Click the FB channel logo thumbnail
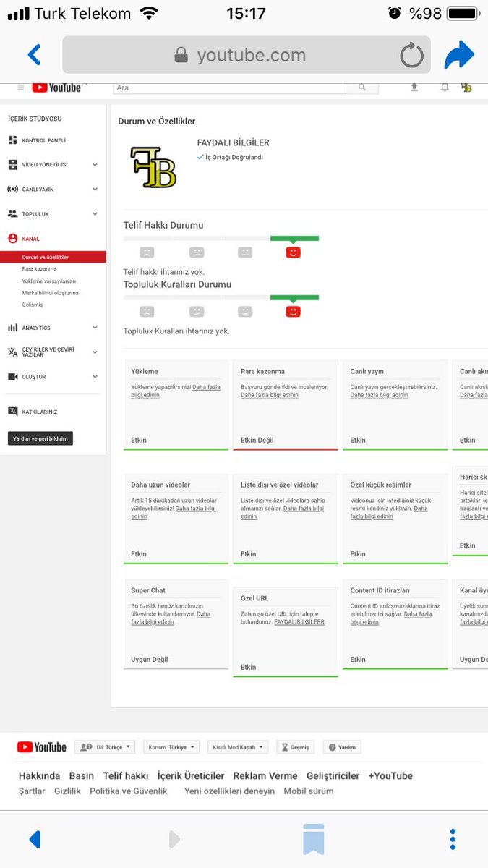Image resolution: width=488 pixels, height=868 pixels. click(153, 167)
